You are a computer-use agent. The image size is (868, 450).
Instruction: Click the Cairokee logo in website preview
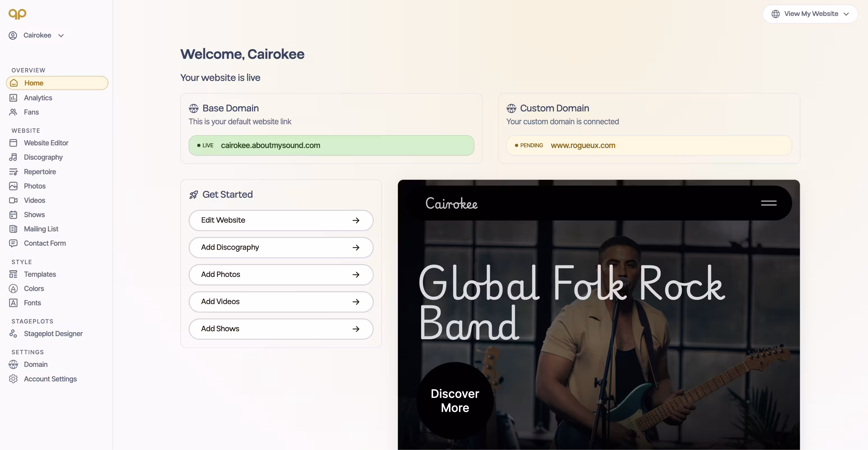pyautogui.click(x=451, y=203)
